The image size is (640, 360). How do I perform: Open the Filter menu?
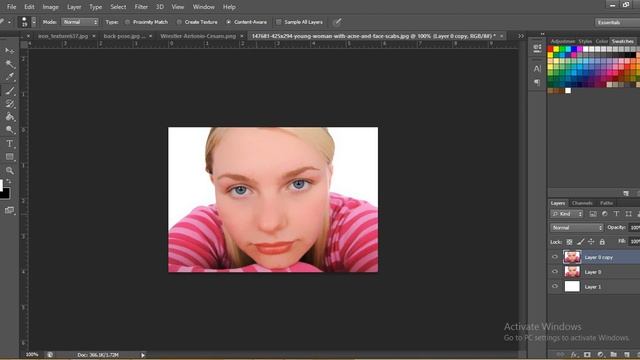(141, 7)
